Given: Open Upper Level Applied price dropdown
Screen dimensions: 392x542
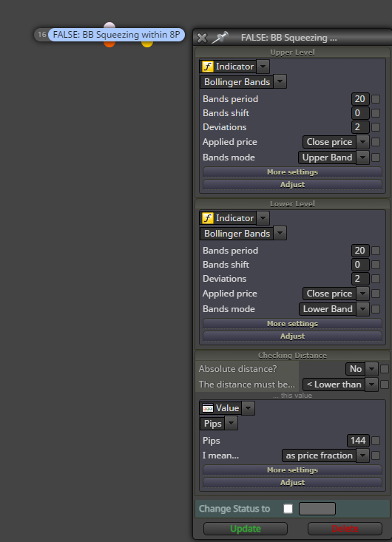Looking at the screenshot, I should [x=362, y=142].
